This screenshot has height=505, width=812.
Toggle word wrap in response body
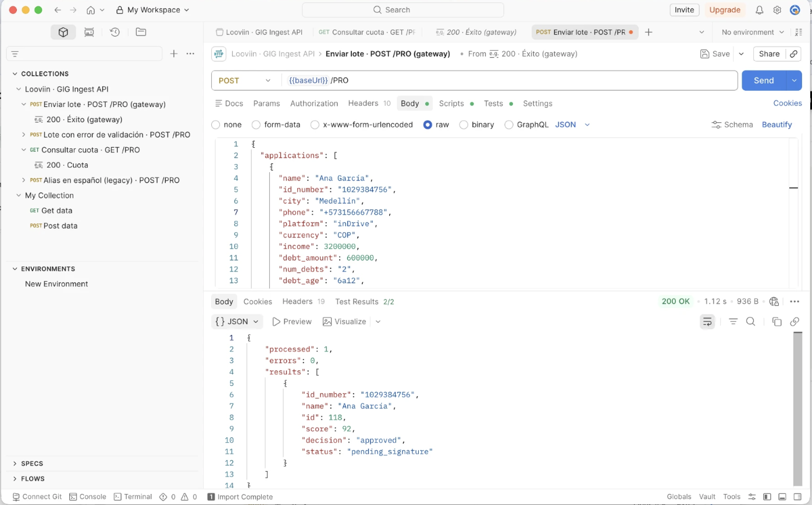pos(707,321)
